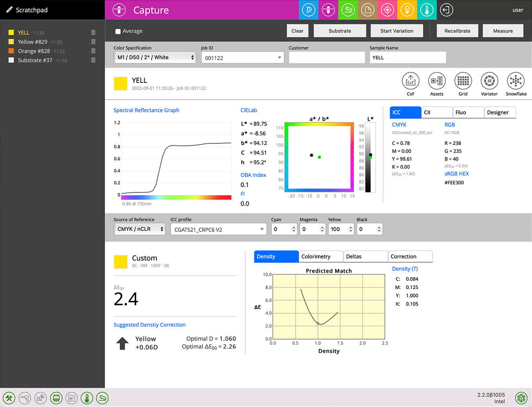Select the Fluo tab
532x407 pixels.
468,113
